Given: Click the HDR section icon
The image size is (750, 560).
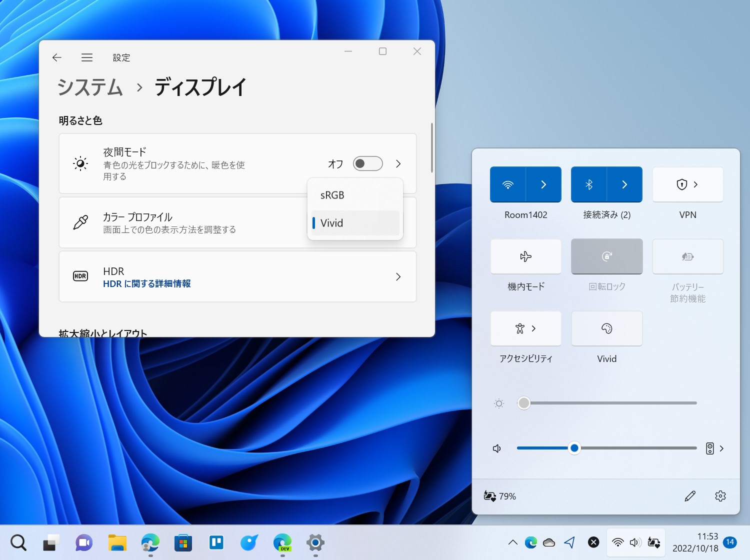Looking at the screenshot, I should click(80, 276).
